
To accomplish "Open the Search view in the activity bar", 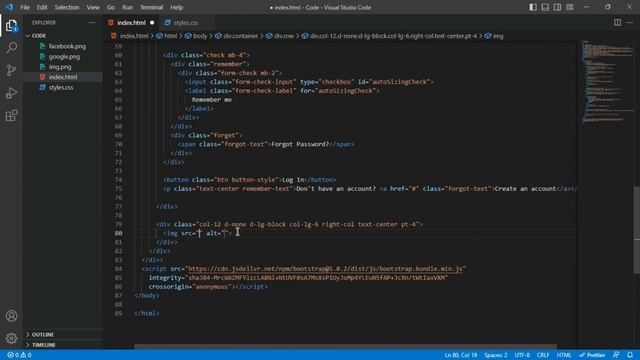I will point(11,48).
